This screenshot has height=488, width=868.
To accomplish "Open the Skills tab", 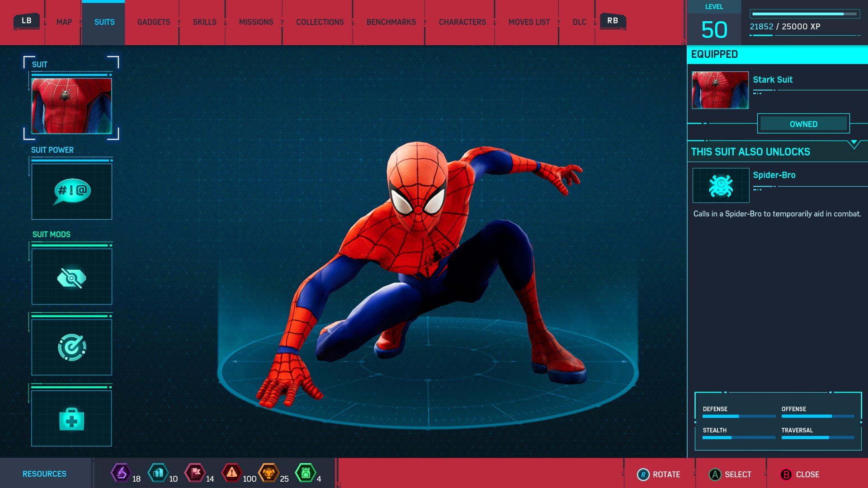I will (204, 22).
